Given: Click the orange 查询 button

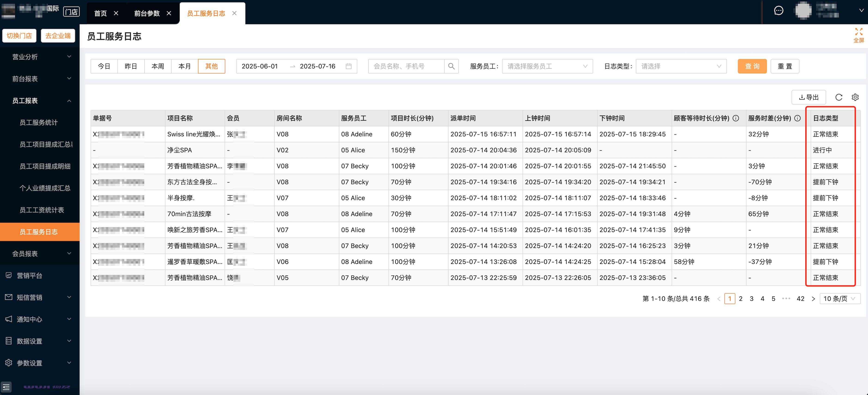Looking at the screenshot, I should (752, 66).
